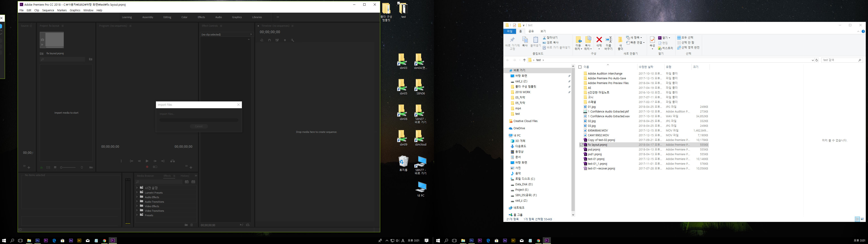Select test-01.prproj in the file list
The width and height of the screenshot is (868, 244).
[x=596, y=159]
